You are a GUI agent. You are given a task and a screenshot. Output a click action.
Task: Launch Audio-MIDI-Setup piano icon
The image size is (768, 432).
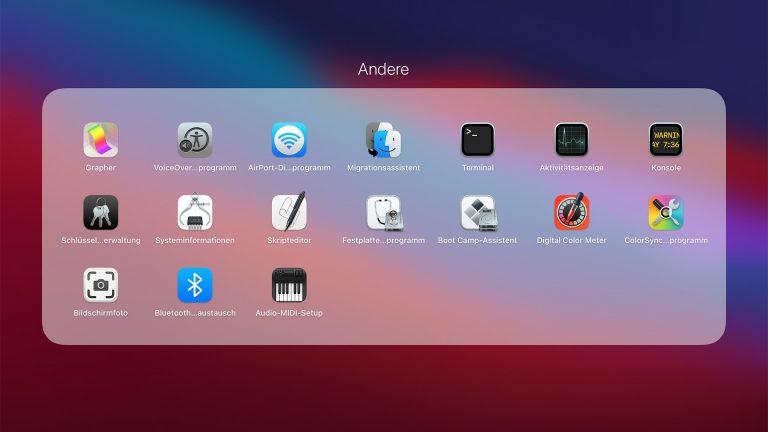click(289, 285)
